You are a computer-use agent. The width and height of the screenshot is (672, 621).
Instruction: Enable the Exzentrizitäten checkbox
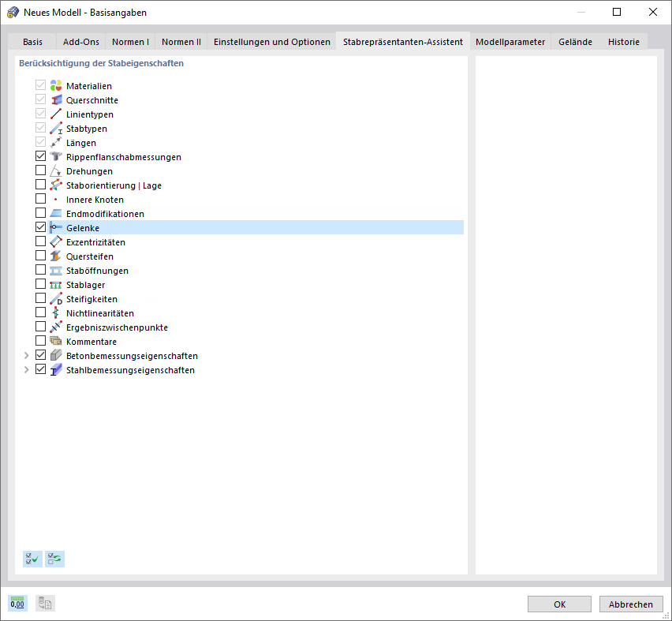coord(40,241)
